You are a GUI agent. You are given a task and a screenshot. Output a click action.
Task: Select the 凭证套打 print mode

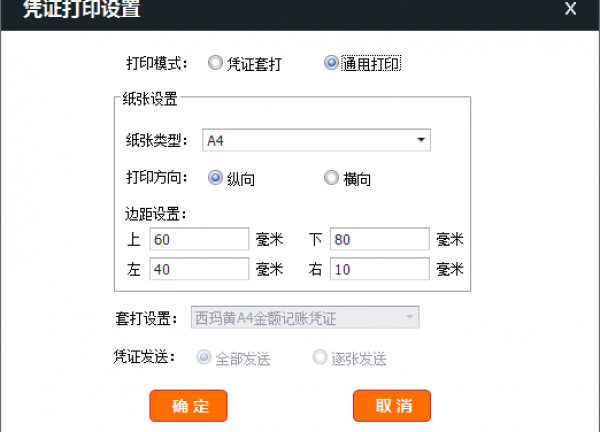click(214, 63)
